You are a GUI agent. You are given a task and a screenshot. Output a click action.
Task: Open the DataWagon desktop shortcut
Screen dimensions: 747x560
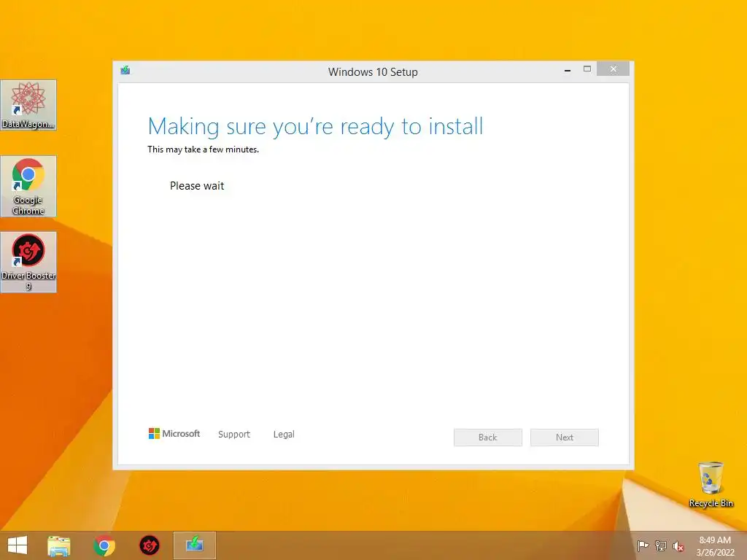click(28, 105)
